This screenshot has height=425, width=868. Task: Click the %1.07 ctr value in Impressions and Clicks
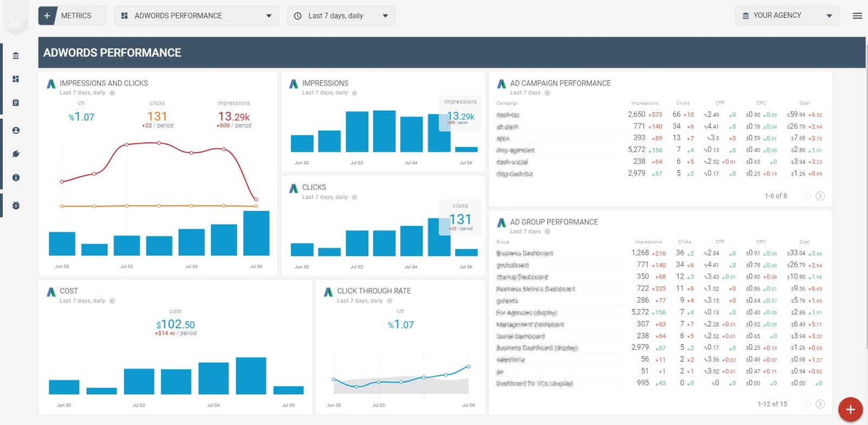[x=81, y=117]
